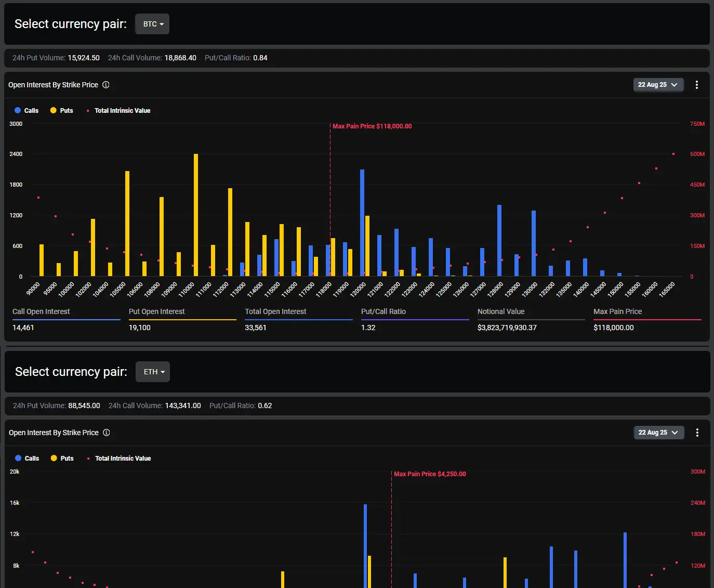The image size is (714, 588).
Task: Click the Total Open Interest value 33,561
Action: (256, 328)
